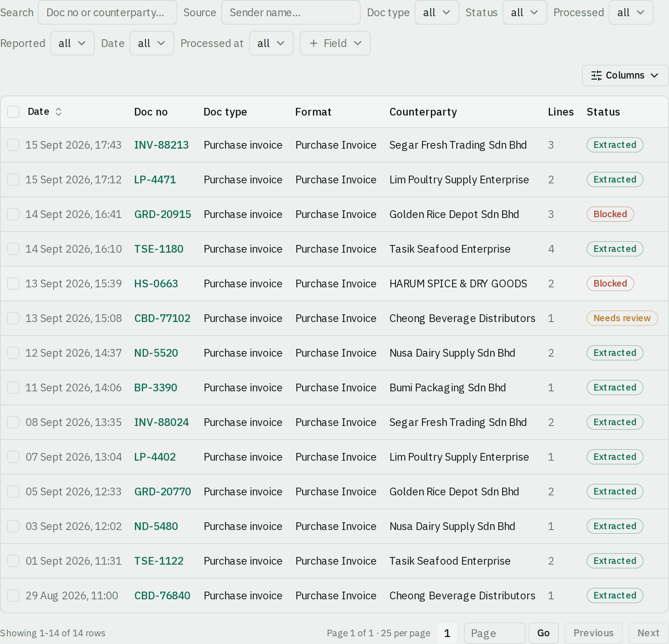Click the current page number 1
This screenshot has height=644, width=669.
tap(447, 633)
